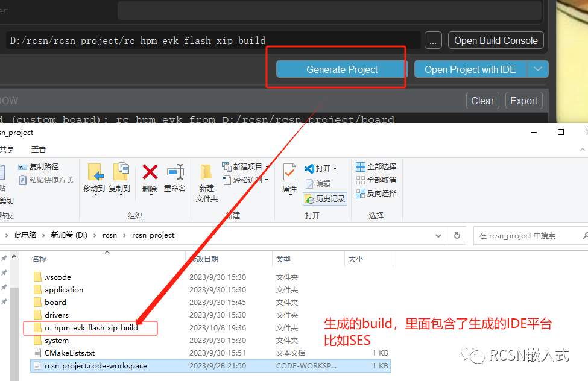Open Properties checkmark icon

pyautogui.click(x=289, y=173)
